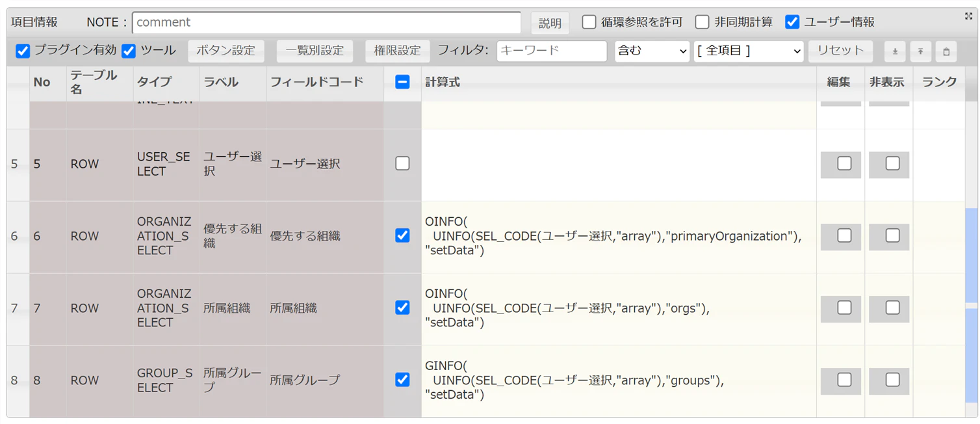Tick the 非表示 checkbox for 所属組織
This screenshot has width=980, height=424.
tap(892, 308)
